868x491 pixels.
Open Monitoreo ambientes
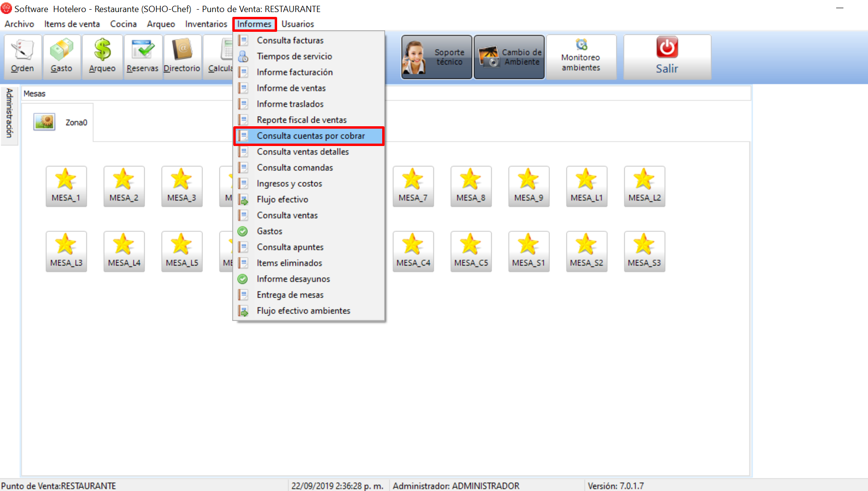point(581,57)
